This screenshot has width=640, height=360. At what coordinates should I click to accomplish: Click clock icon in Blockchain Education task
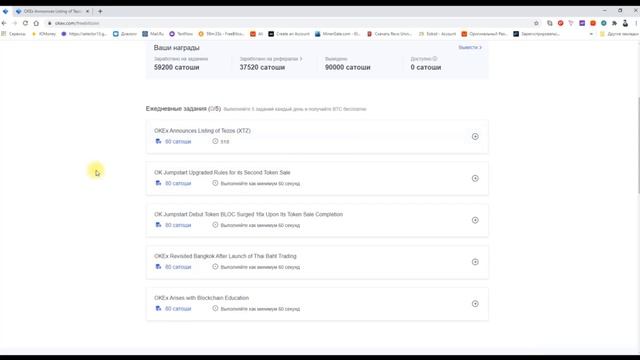215,309
